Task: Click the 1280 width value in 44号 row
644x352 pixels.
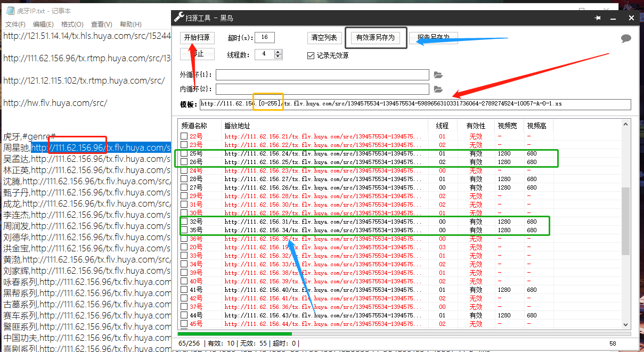Action: (x=504, y=315)
